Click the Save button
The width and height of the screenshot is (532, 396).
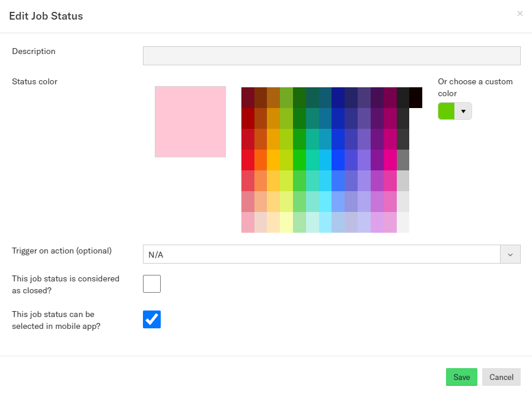461,377
